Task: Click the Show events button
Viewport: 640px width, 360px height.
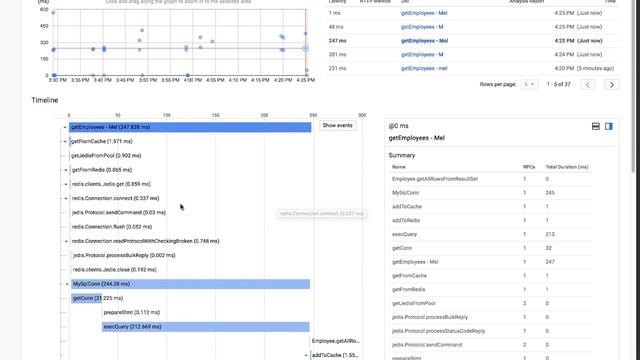Action: [x=337, y=126]
